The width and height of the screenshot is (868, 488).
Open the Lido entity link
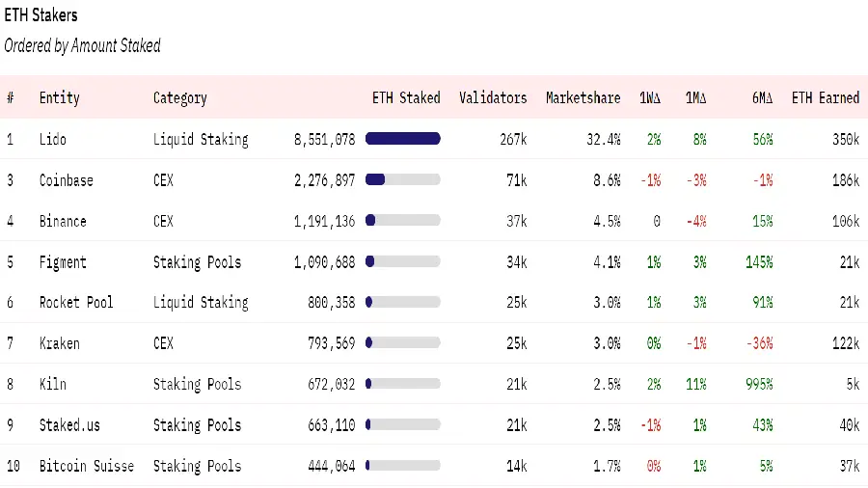tap(53, 139)
